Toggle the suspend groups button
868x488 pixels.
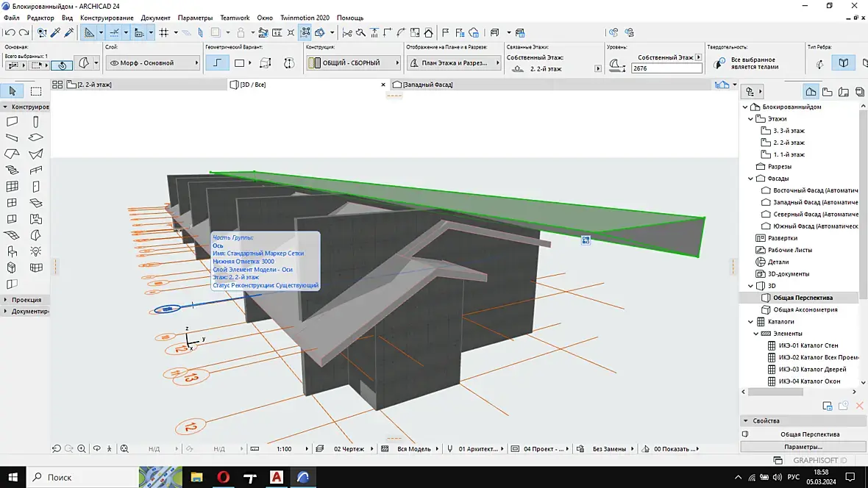(305, 32)
